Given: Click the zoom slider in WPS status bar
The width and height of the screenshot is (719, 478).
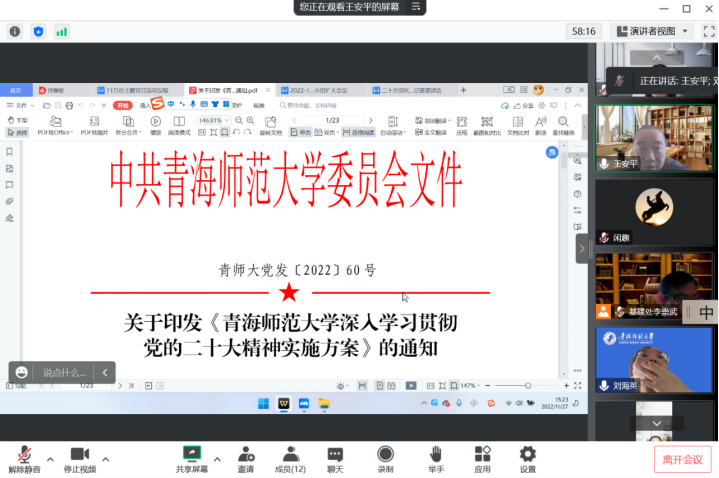Looking at the screenshot, I should tap(528, 386).
